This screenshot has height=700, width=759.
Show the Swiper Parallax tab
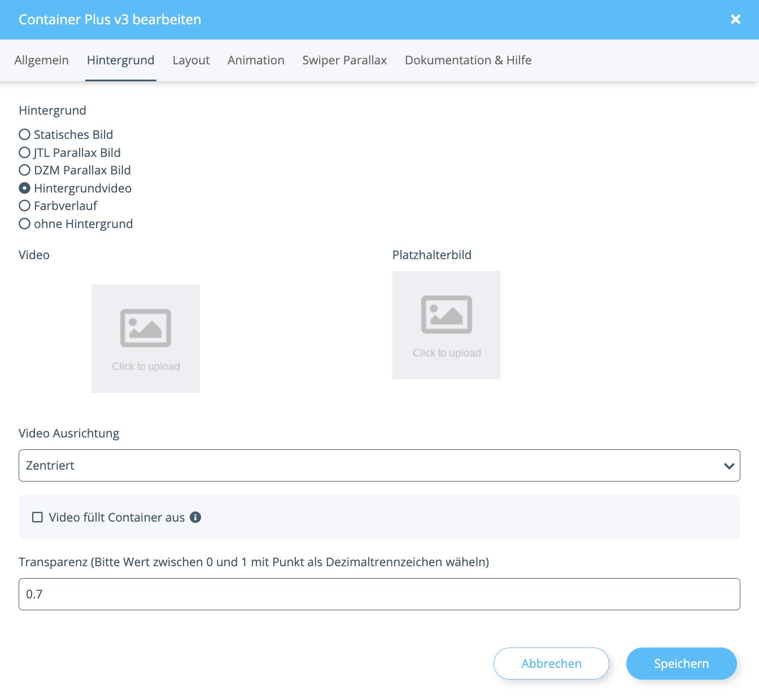[x=344, y=60]
